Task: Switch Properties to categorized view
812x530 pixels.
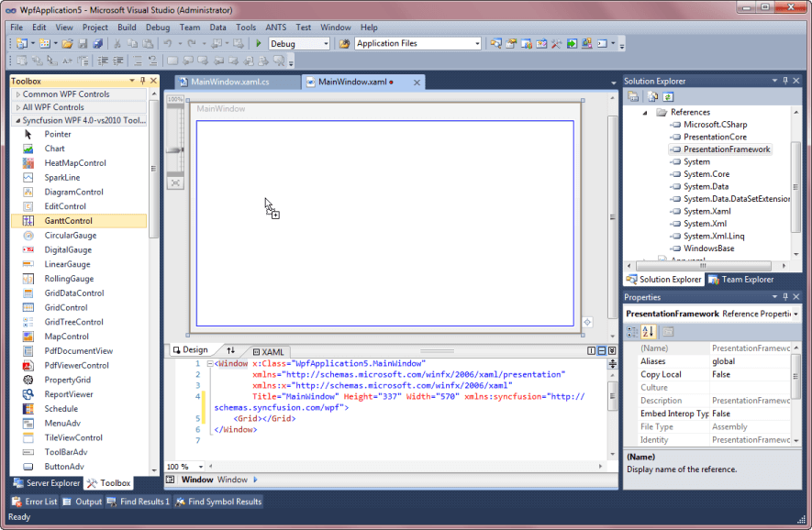Action: point(633,332)
